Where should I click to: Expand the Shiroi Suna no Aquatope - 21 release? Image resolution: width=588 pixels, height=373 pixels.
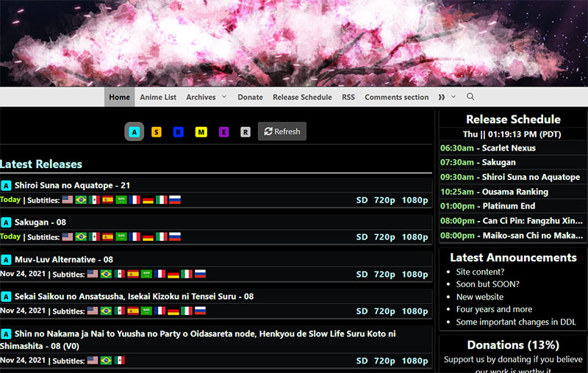[72, 186]
